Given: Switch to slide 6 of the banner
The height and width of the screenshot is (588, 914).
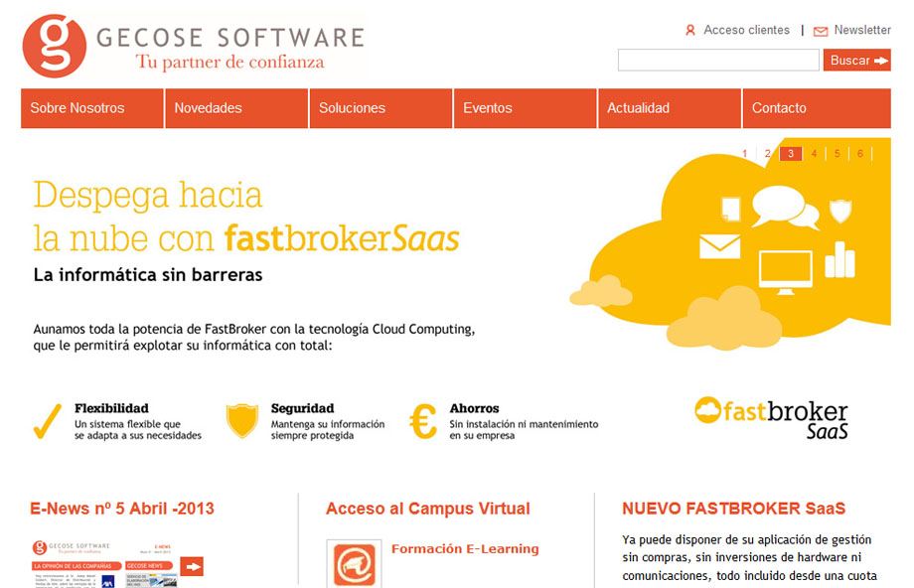Looking at the screenshot, I should tap(860, 154).
